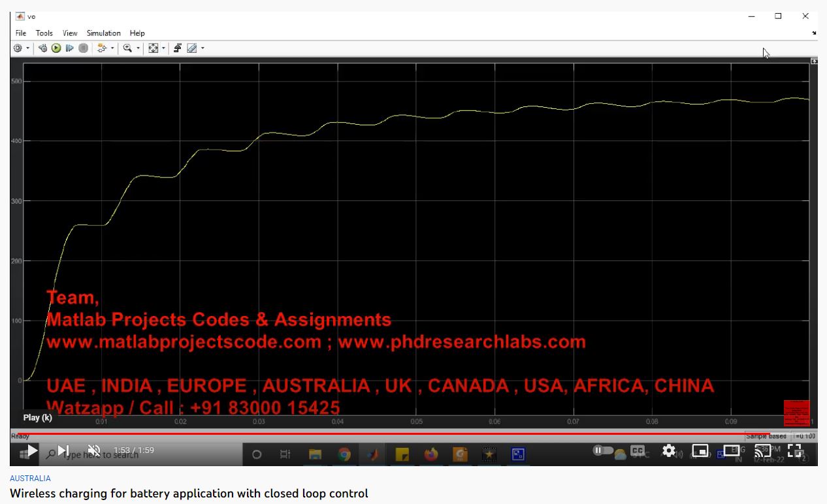Open the Tools menu

pos(44,33)
